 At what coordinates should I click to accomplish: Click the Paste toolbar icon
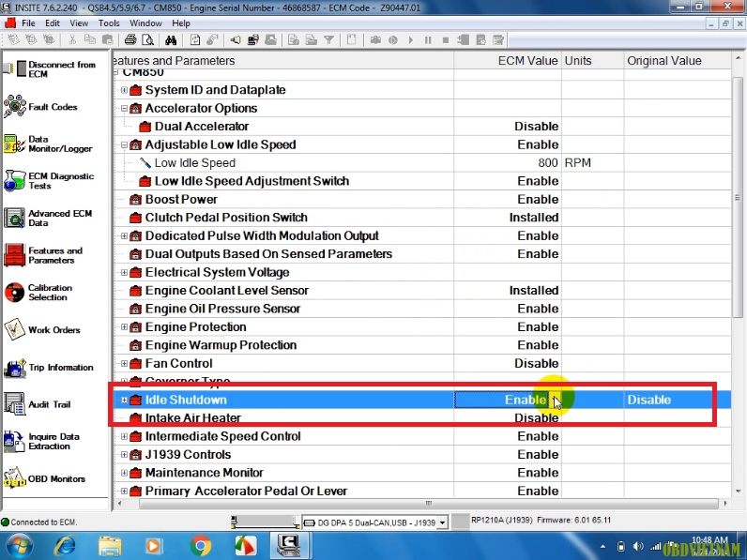108,40
